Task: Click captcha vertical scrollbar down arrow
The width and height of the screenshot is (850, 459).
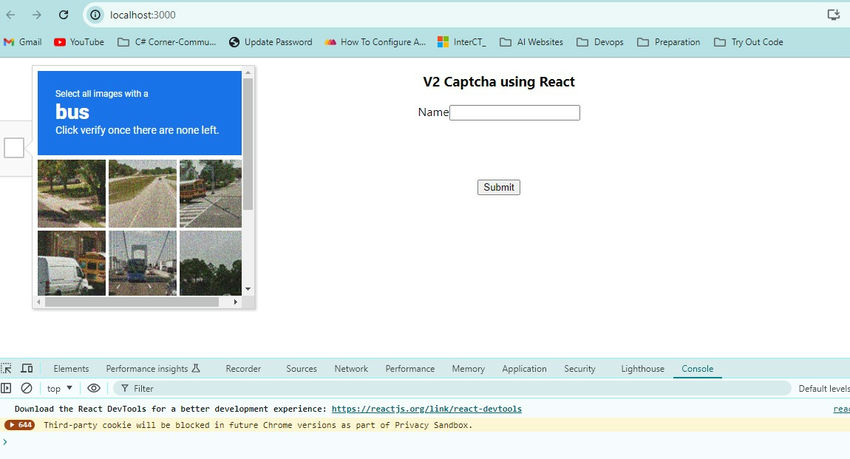Action: pyautogui.click(x=248, y=289)
